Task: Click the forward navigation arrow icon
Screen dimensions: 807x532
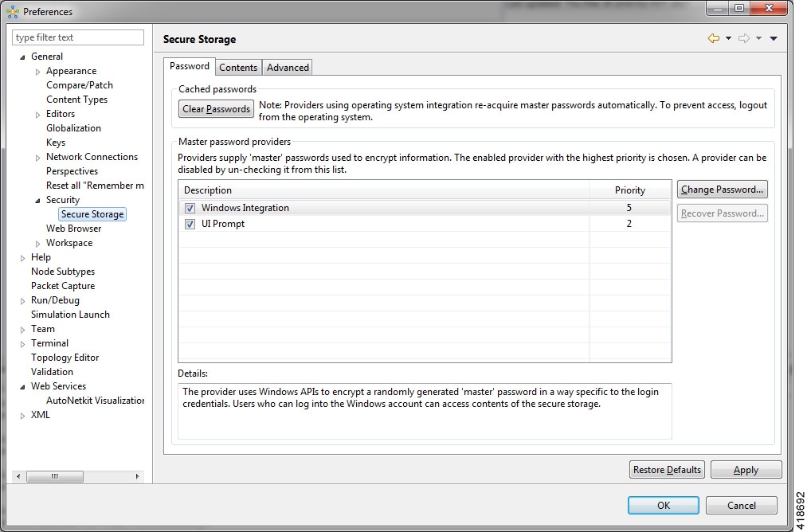Action: (744, 38)
